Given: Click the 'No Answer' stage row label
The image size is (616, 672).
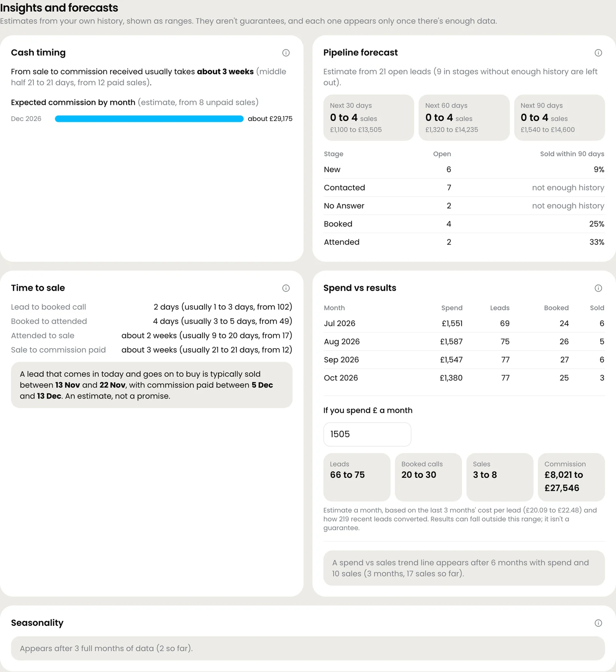Looking at the screenshot, I should point(344,206).
